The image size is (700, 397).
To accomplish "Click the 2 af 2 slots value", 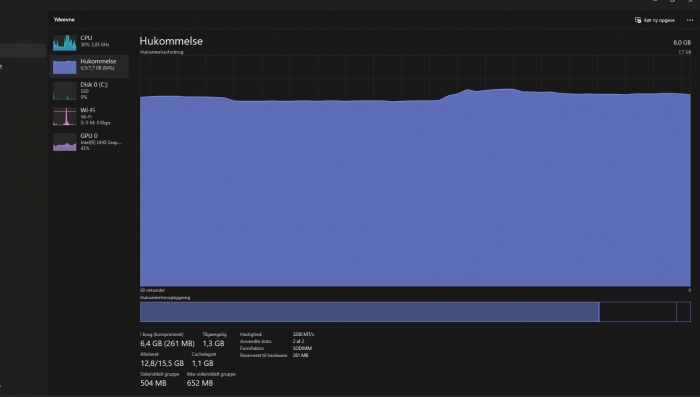I will pyautogui.click(x=298, y=341).
